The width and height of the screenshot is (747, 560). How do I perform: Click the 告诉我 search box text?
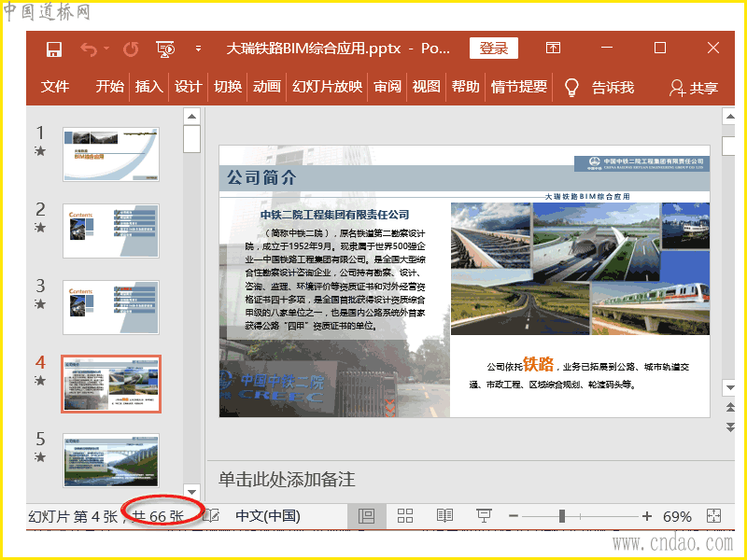pos(613,87)
